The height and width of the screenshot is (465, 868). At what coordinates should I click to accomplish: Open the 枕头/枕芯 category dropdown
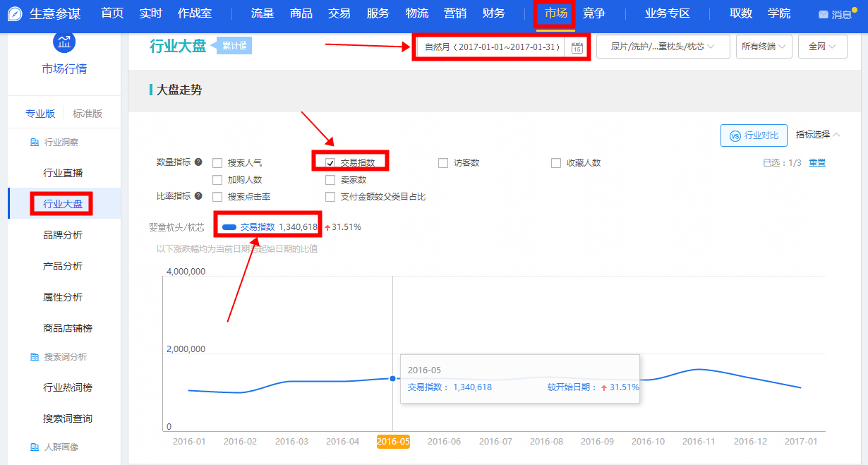point(663,47)
